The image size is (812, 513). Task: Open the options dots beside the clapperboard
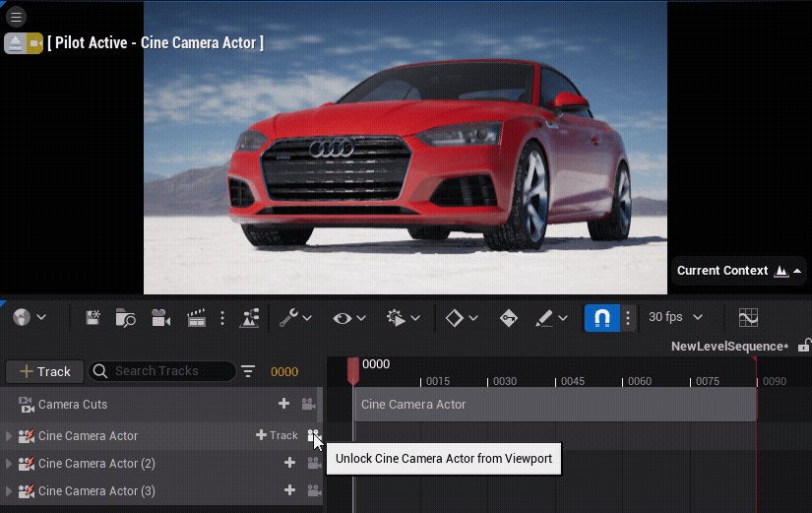222,318
